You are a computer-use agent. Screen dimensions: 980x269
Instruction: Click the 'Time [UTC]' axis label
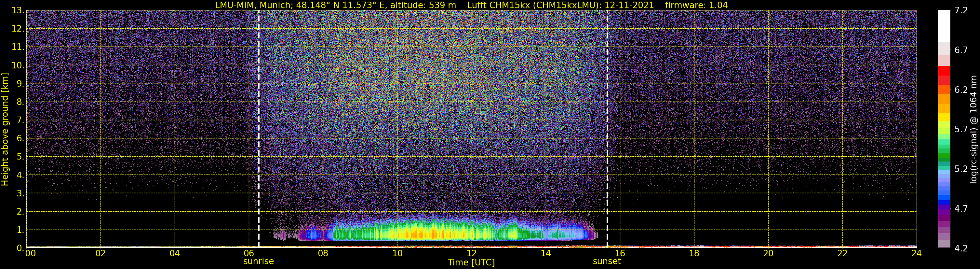[471, 262]
